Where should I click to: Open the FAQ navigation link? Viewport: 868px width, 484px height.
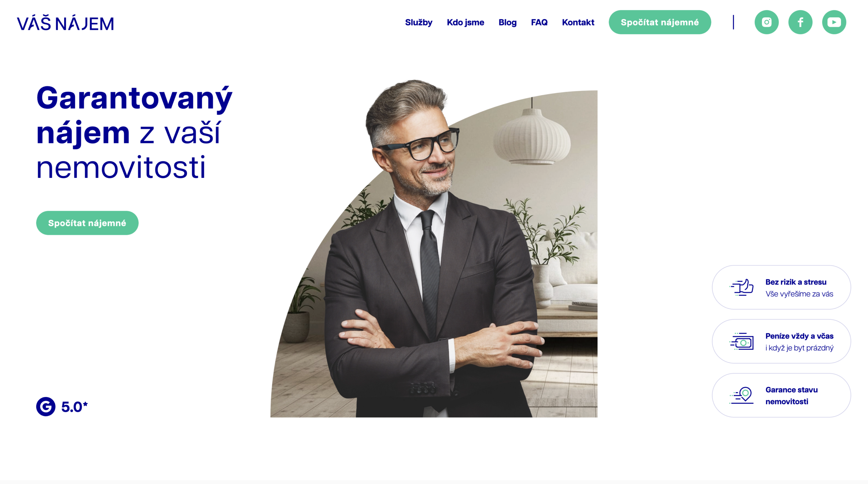[x=539, y=22]
